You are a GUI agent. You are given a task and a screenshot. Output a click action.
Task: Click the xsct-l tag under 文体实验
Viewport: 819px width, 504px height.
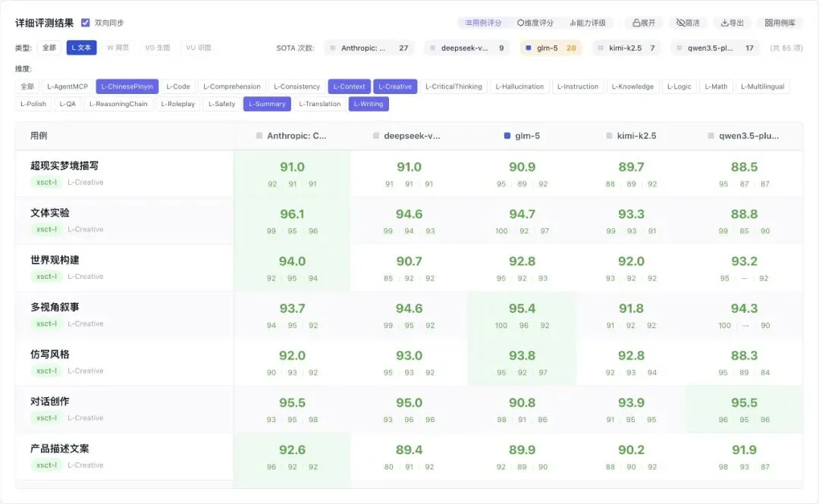point(46,230)
